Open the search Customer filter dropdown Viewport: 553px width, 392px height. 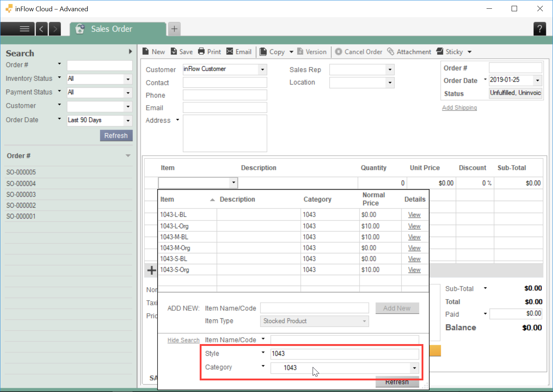click(128, 107)
